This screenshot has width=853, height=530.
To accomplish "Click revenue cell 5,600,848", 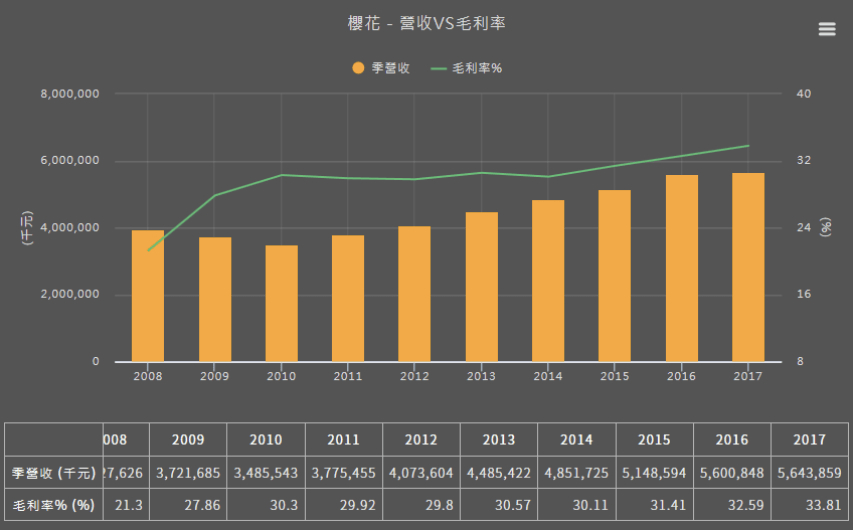I will pos(732,473).
